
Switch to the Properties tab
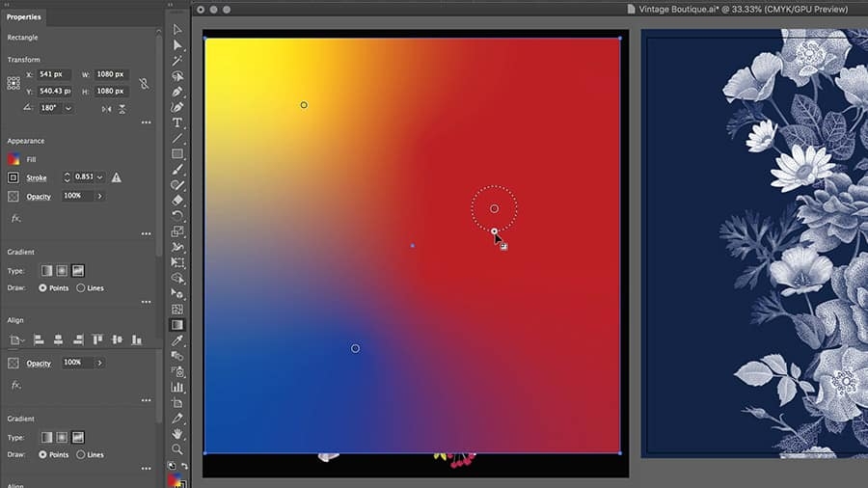(24, 17)
